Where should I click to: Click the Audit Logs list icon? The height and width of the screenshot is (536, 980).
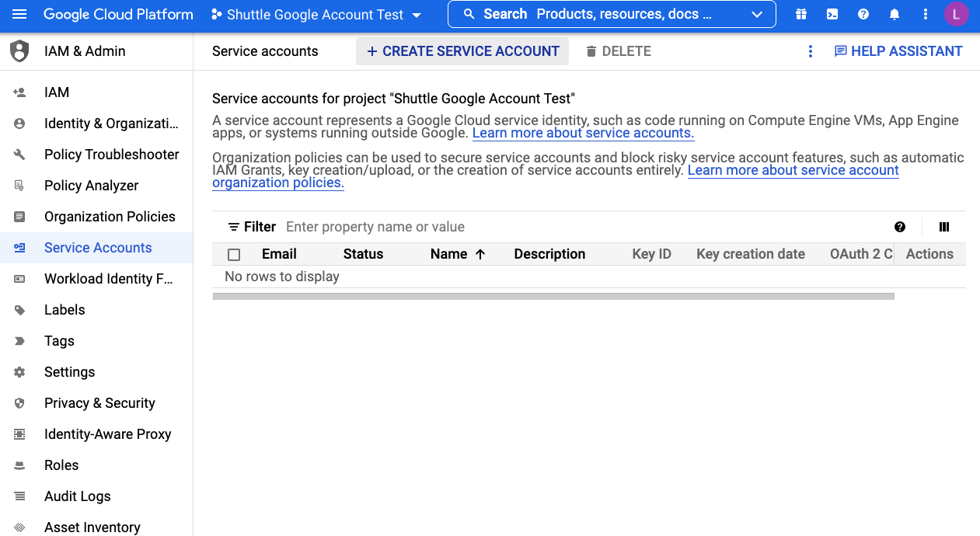point(19,496)
